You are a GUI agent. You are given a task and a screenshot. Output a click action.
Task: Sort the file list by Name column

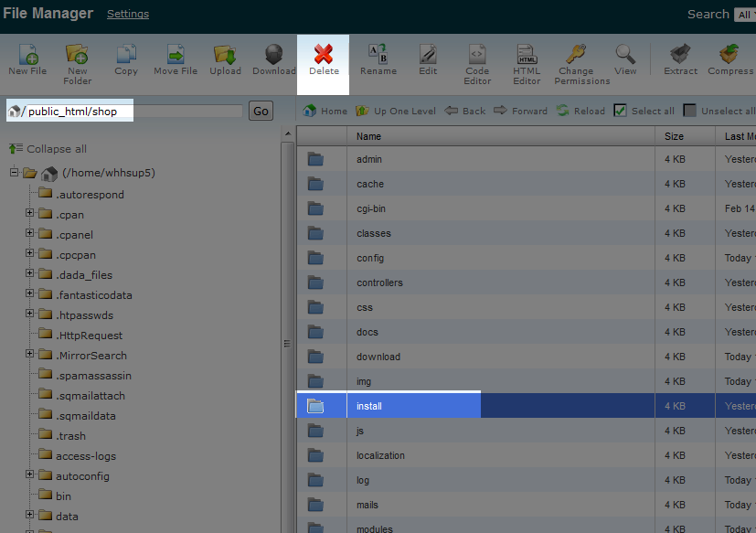369,136
